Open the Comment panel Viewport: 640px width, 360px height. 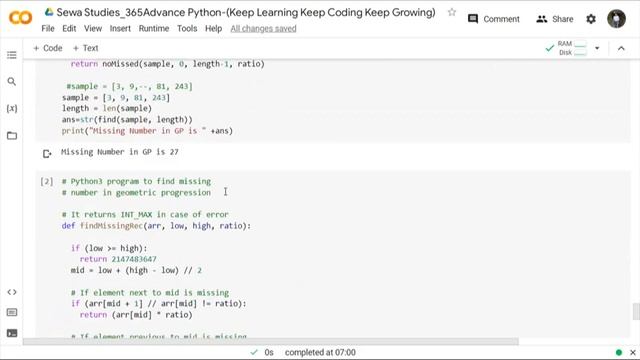(493, 19)
